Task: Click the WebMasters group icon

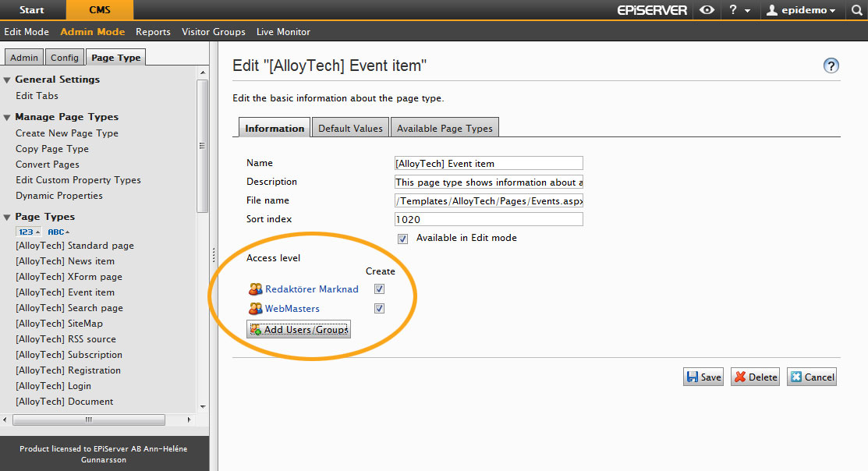Action: point(255,309)
